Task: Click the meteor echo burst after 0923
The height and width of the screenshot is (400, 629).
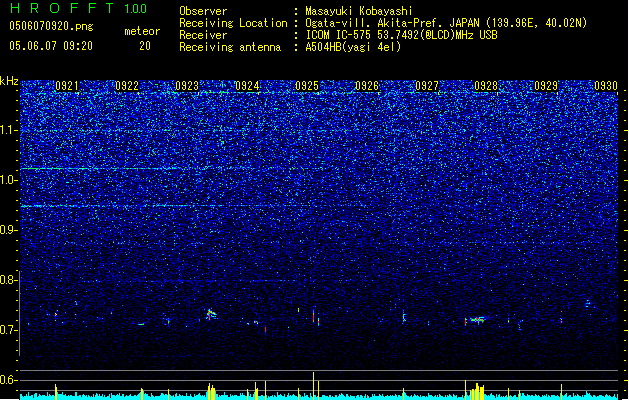Action: [x=211, y=314]
